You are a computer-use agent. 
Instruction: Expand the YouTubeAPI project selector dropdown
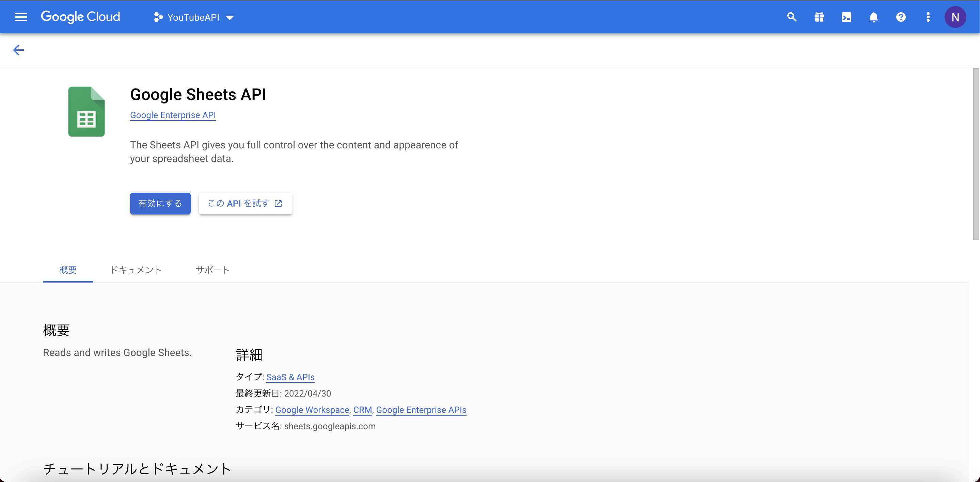(x=194, y=17)
